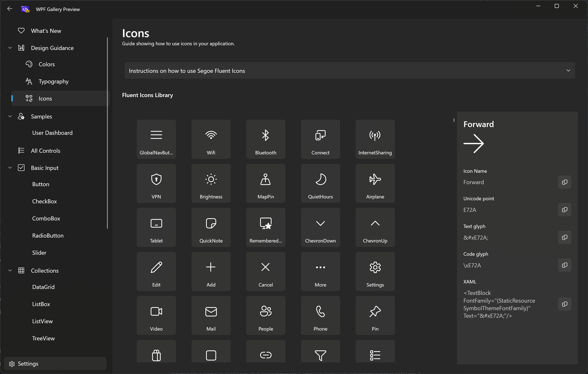This screenshot has width=588, height=374.
Task: Select the link chain icon tile
Action: click(x=266, y=351)
